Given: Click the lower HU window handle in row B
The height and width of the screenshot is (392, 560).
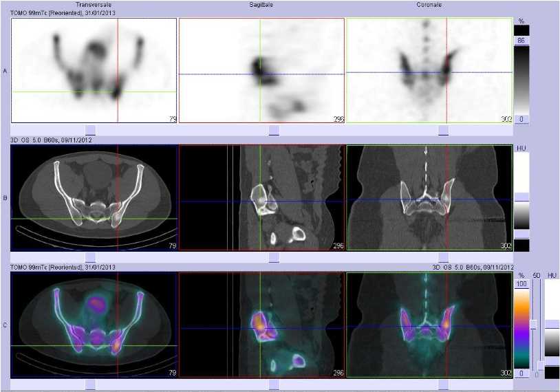Looking at the screenshot, I should coord(521,235).
